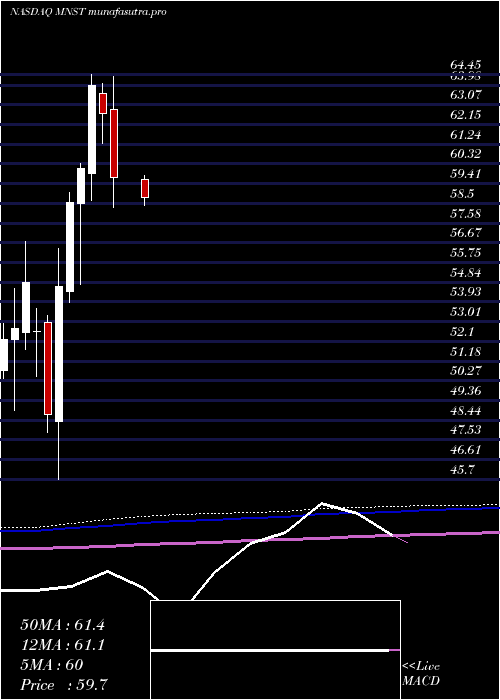Click the 45.7 price level label

click(462, 470)
